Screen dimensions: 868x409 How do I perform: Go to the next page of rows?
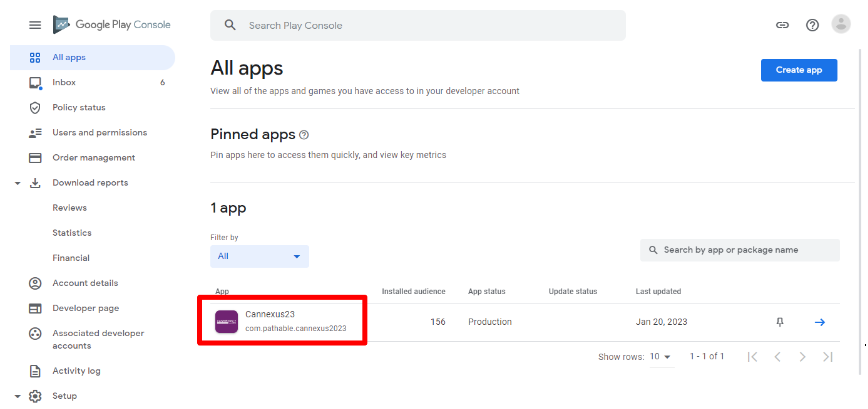(803, 357)
